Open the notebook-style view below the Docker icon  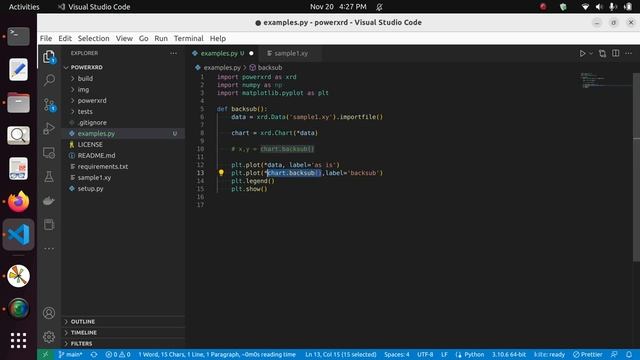pos(49,224)
